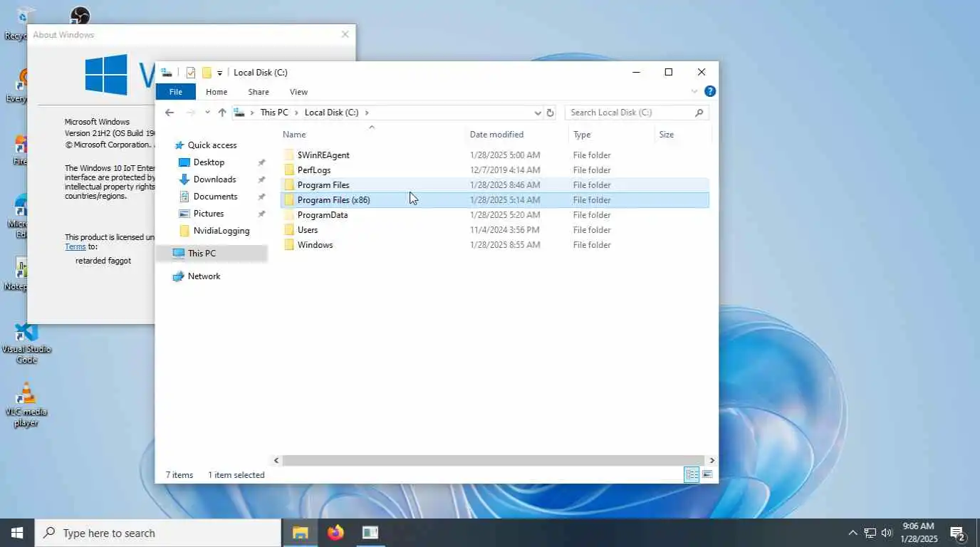Show hidden system tray icons

853,533
